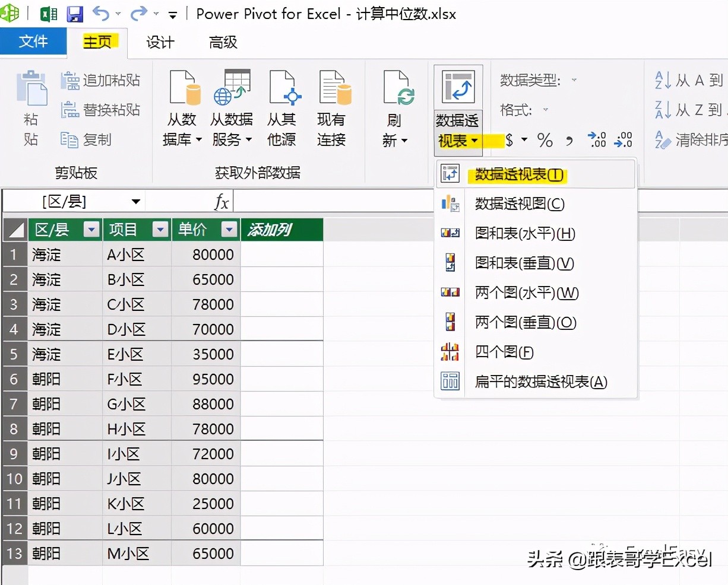Select the cell with value 72000
This screenshot has width=728, height=585.
(206, 454)
